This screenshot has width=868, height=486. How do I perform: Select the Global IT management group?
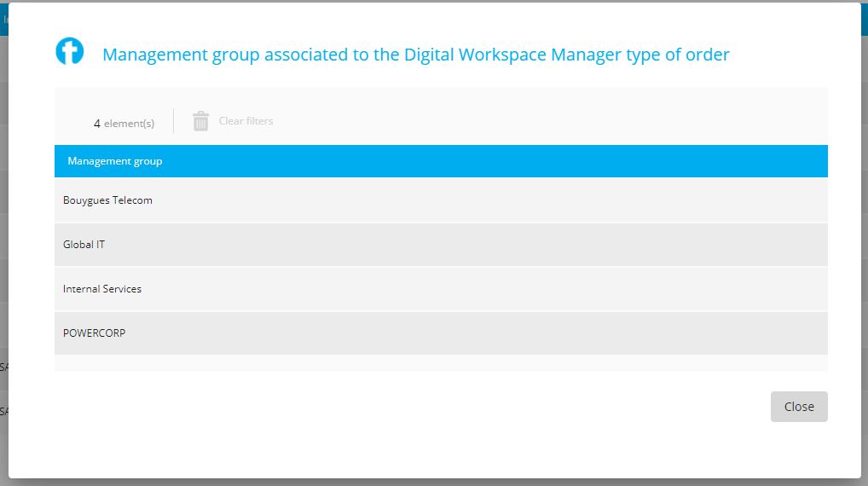84,245
